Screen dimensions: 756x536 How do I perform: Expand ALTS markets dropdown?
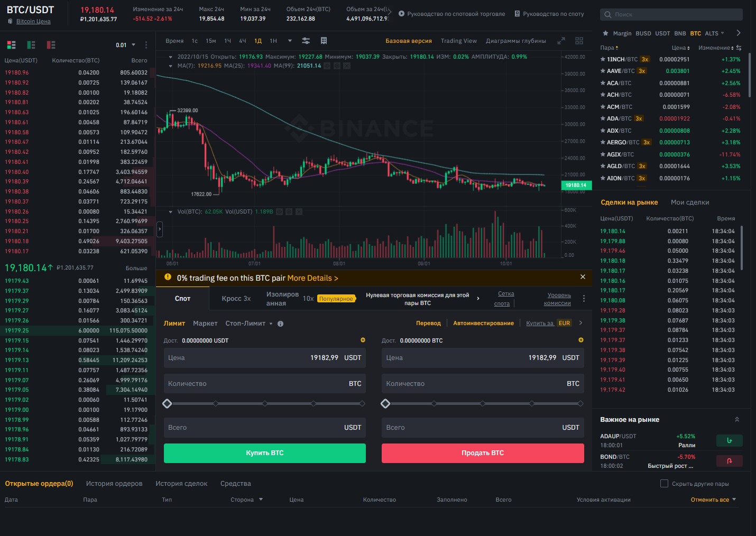pos(715,33)
